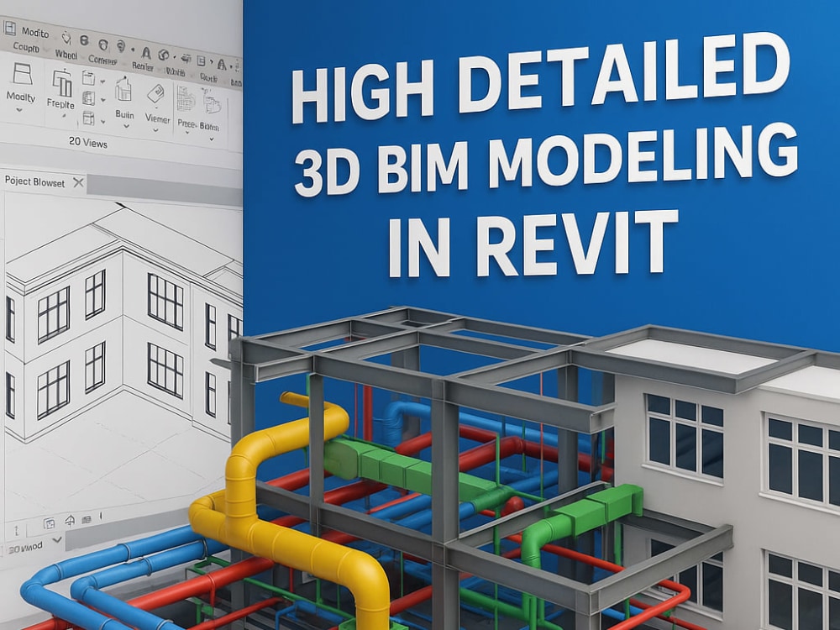Click the 3D Vmod view label

coord(25,548)
